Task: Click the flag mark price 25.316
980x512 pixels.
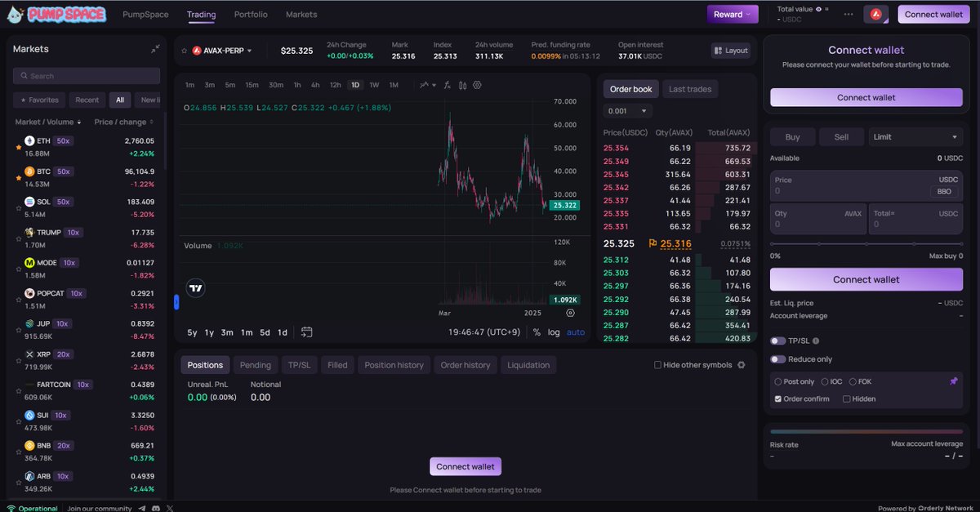Action: click(x=670, y=243)
